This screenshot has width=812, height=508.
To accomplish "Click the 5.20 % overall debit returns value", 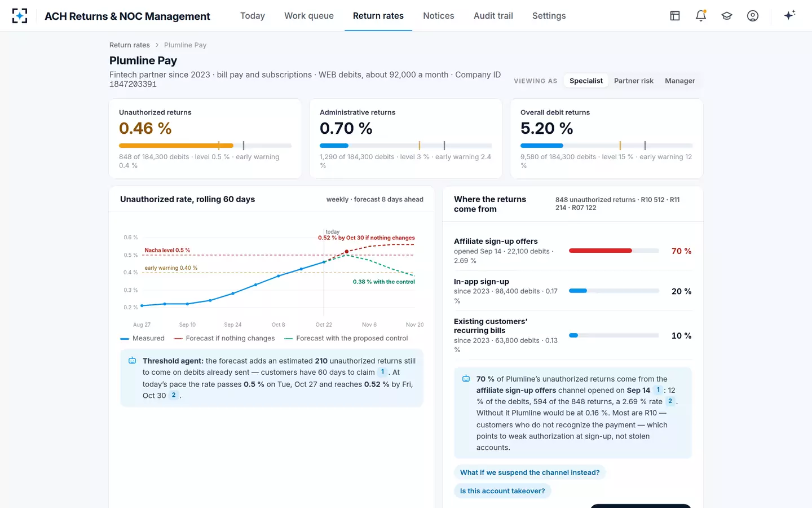I will point(547,129).
